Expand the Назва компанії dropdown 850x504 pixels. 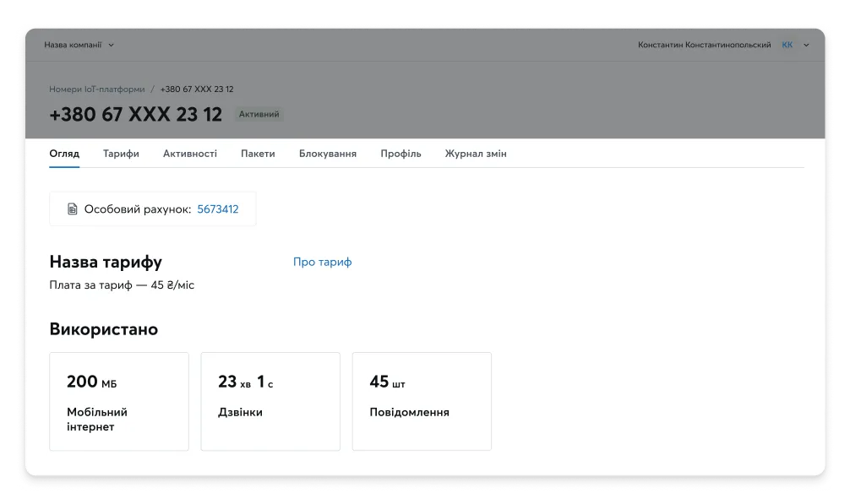pyautogui.click(x=79, y=45)
